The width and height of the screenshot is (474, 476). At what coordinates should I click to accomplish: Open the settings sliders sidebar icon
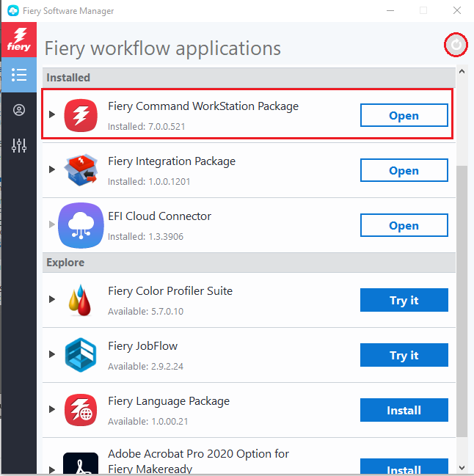point(19,146)
